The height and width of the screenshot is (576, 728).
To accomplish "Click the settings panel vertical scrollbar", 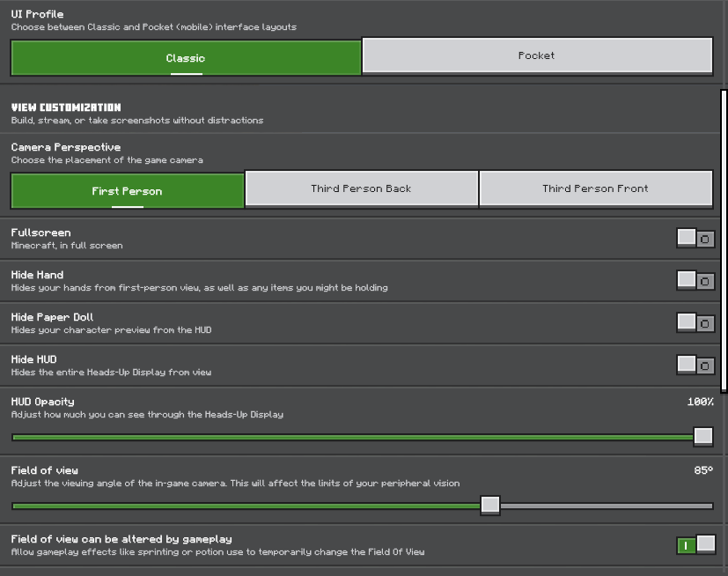I will click(724, 241).
